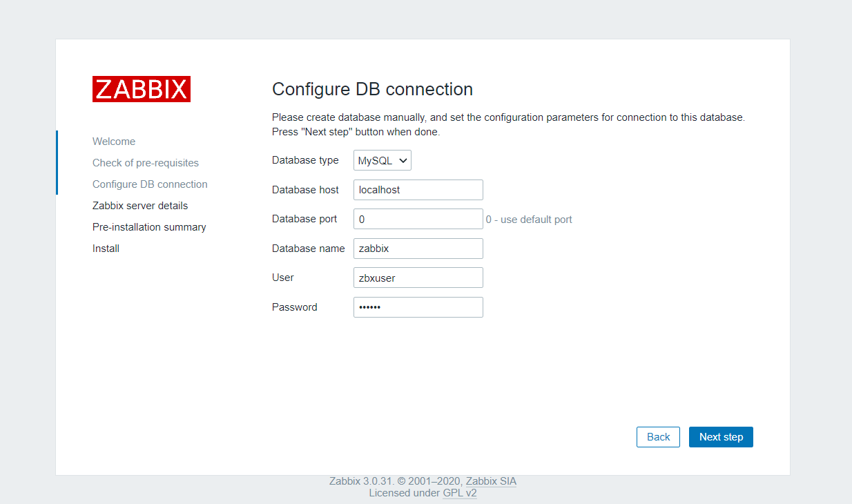Viewport: 852px width, 504px height.
Task: Click the Database type label
Action: [305, 160]
